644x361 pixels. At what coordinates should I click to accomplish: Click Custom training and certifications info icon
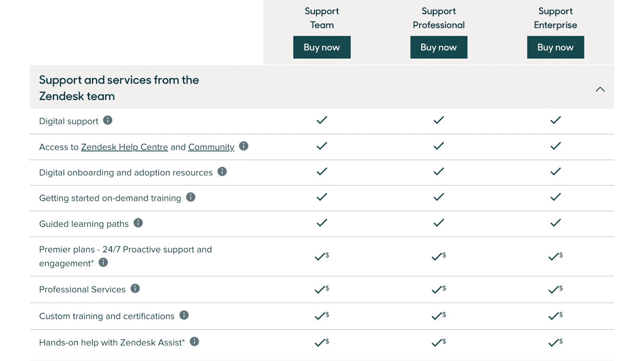click(x=184, y=315)
